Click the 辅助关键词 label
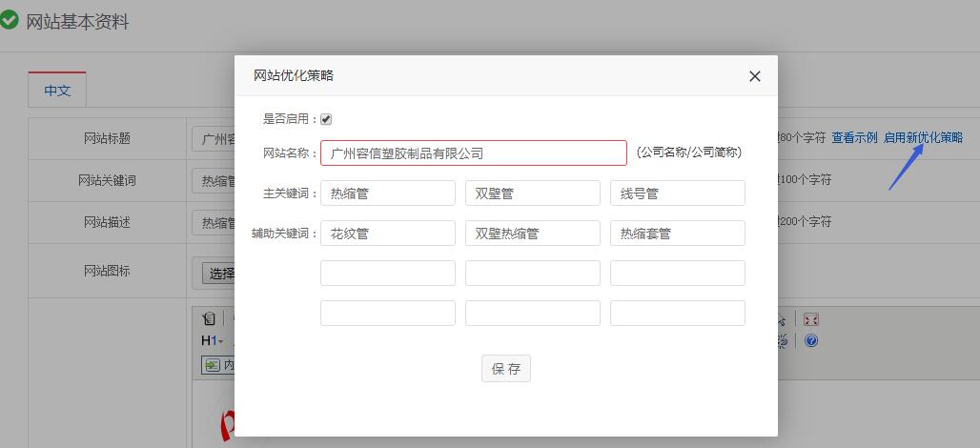 coord(285,234)
